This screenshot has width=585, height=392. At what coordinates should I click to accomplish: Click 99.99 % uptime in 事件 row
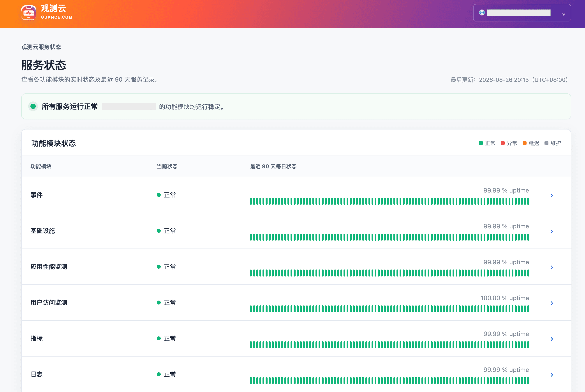(506, 190)
